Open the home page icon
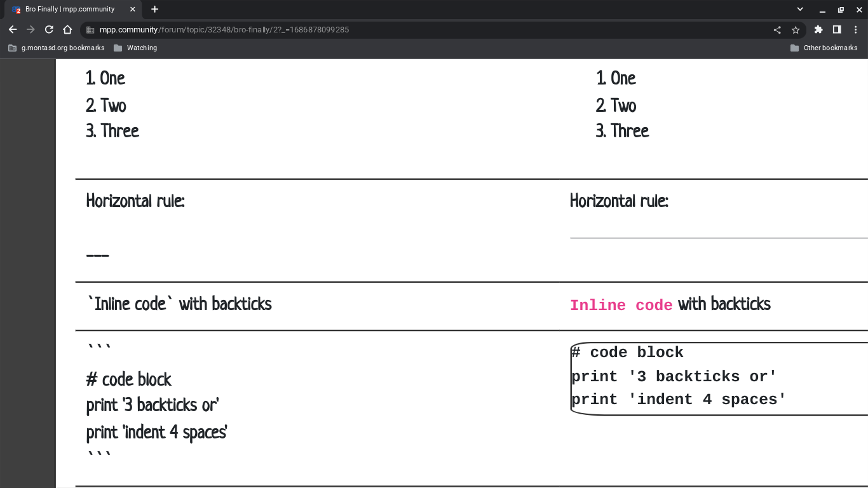The height and width of the screenshot is (488, 868). (67, 30)
